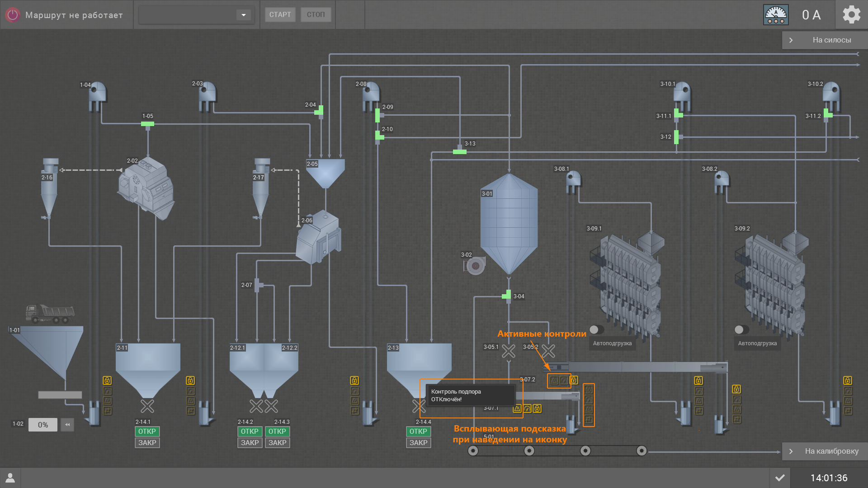Click the 3-05.1 gate valve cross

[x=509, y=351]
